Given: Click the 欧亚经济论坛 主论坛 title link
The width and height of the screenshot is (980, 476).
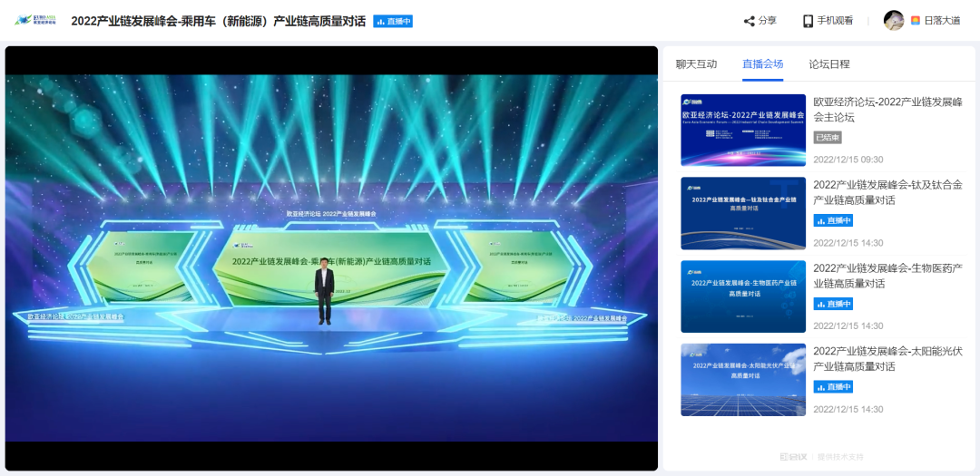Looking at the screenshot, I should (x=887, y=109).
